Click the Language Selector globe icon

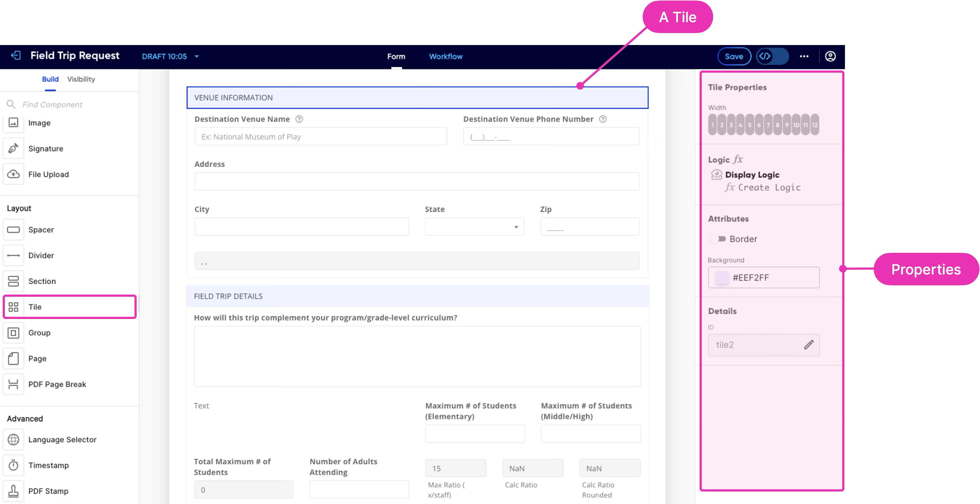tap(13, 440)
